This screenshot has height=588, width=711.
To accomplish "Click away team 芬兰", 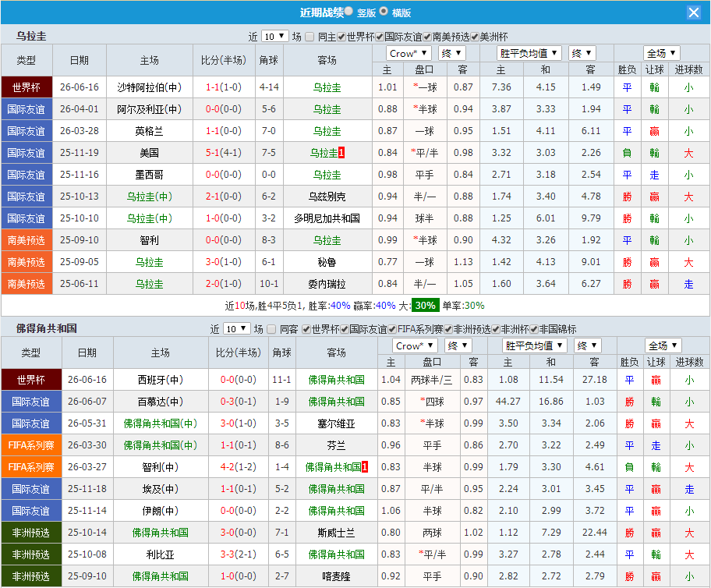I will [337, 445].
